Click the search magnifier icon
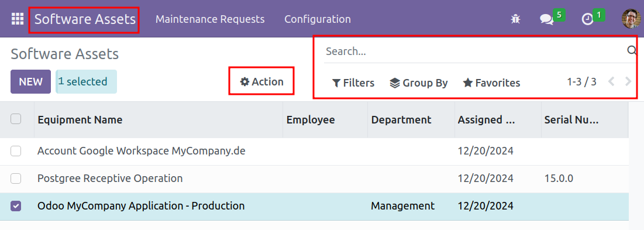 632,50
